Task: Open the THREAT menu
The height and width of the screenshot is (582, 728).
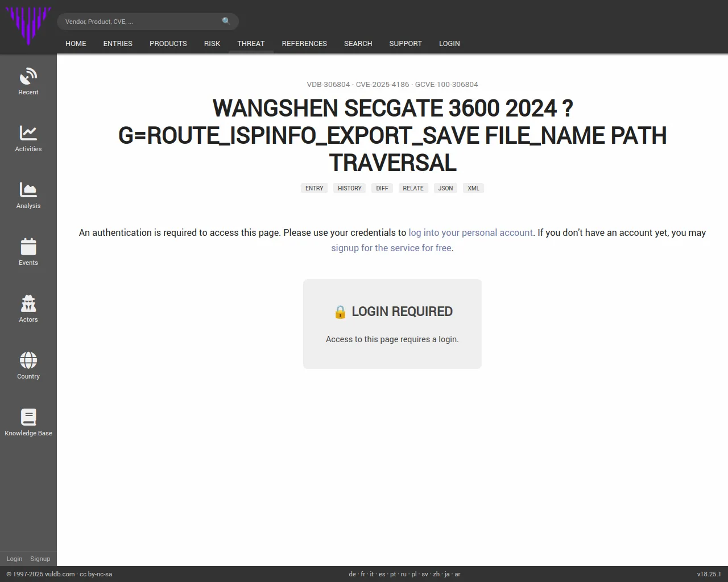Action: (251, 43)
